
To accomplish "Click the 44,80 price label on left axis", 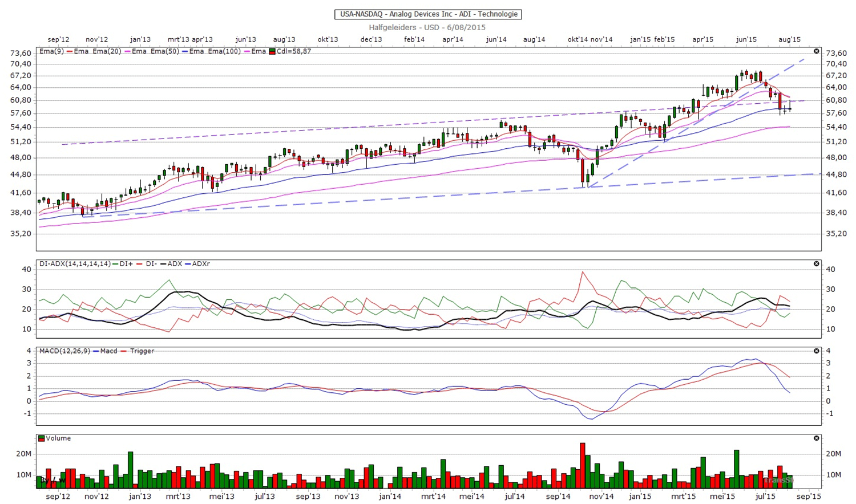I will click(21, 174).
